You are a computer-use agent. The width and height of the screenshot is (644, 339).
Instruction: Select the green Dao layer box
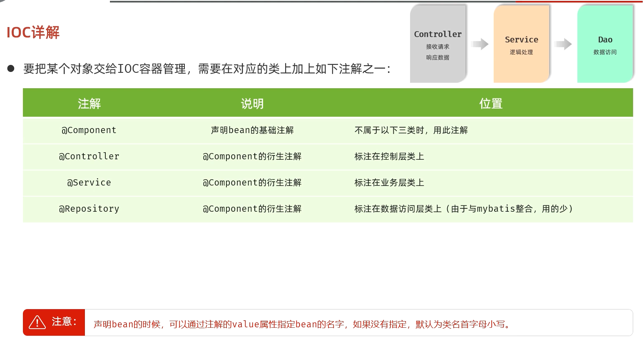click(x=605, y=44)
